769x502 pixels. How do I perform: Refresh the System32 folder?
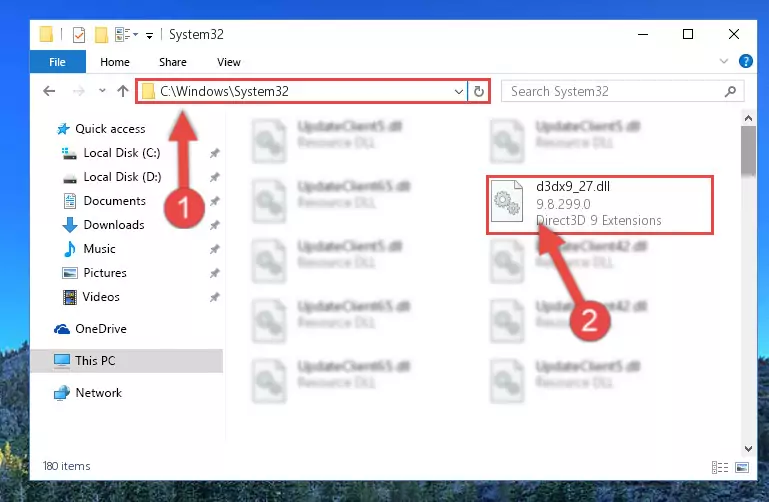[479, 91]
